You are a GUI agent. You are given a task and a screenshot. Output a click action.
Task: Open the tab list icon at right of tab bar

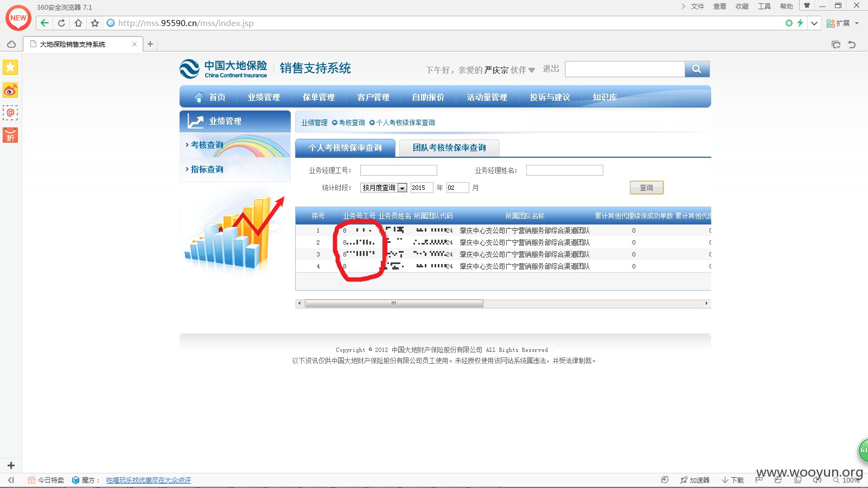point(836,44)
